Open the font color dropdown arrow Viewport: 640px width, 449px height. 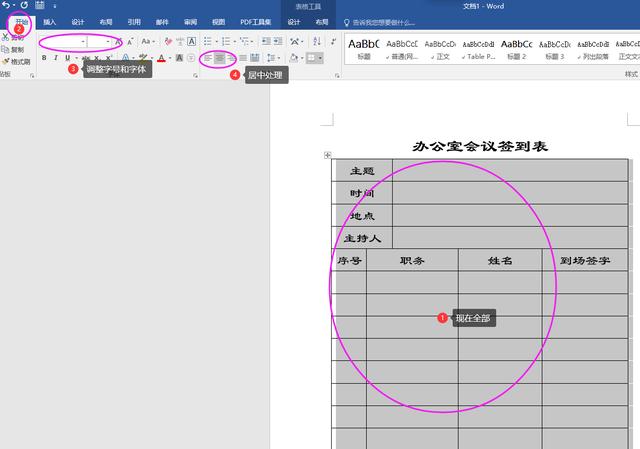coord(170,58)
